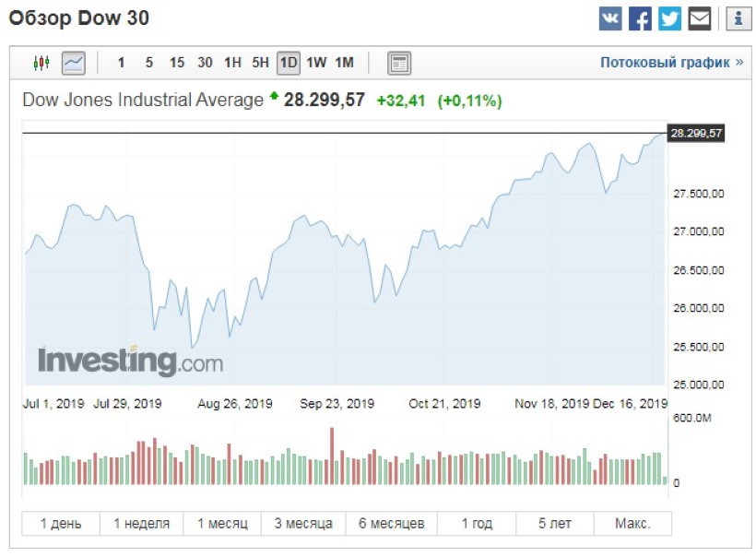Image resolution: width=756 pixels, height=557 pixels.
Task: Choose the 1M interval
Action: [344, 63]
